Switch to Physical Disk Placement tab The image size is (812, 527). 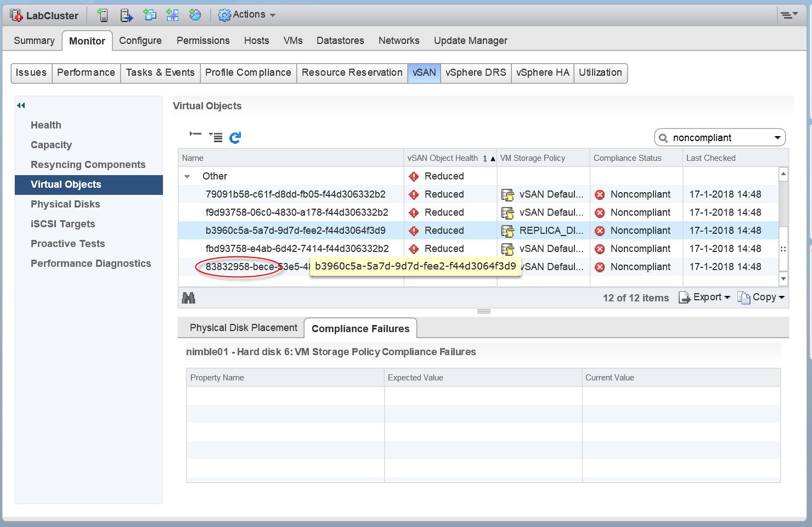tap(243, 328)
